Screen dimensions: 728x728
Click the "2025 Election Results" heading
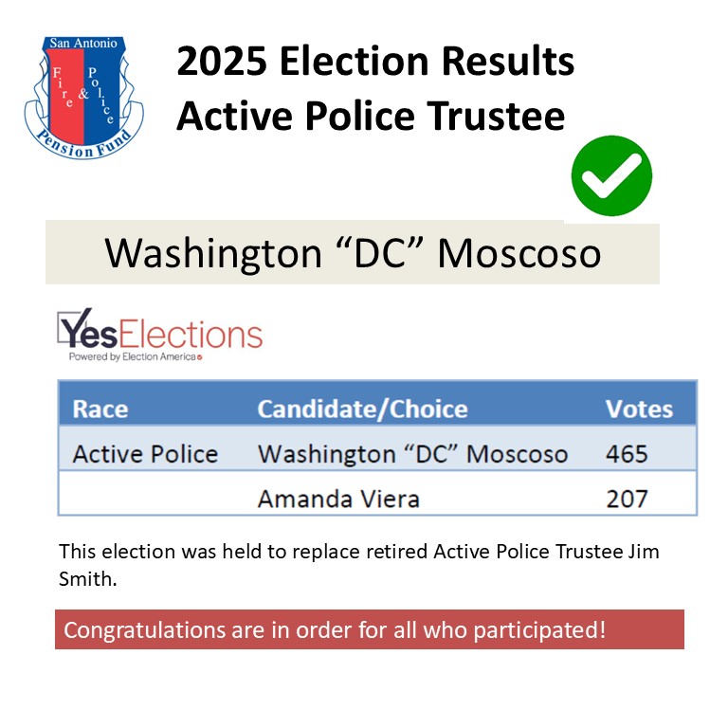coord(375,61)
